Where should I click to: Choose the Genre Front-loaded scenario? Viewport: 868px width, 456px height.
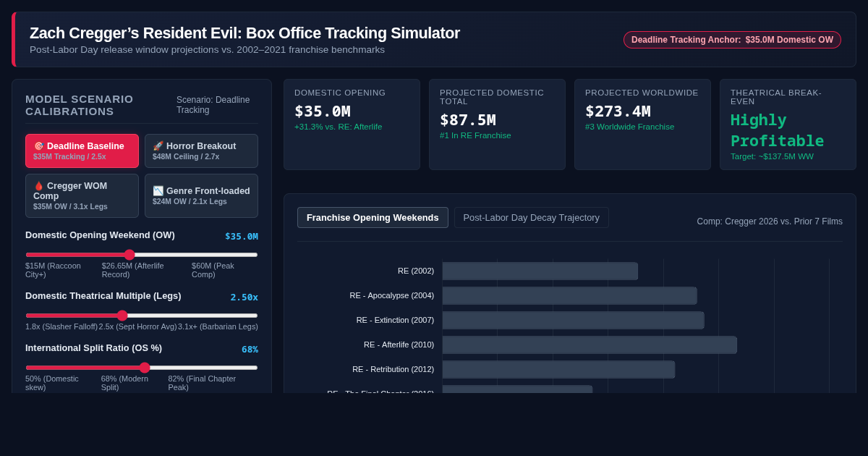click(201, 195)
